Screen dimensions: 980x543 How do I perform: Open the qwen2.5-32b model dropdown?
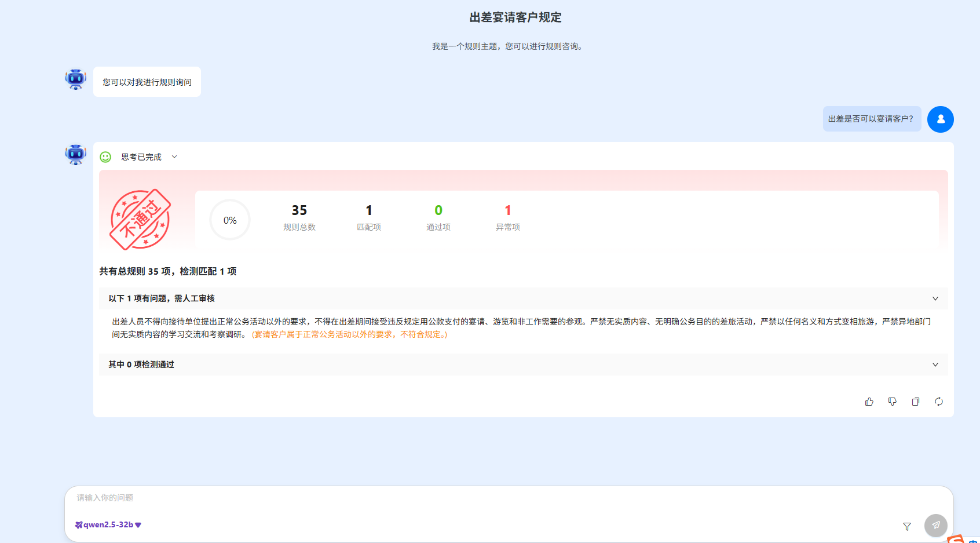click(x=108, y=525)
